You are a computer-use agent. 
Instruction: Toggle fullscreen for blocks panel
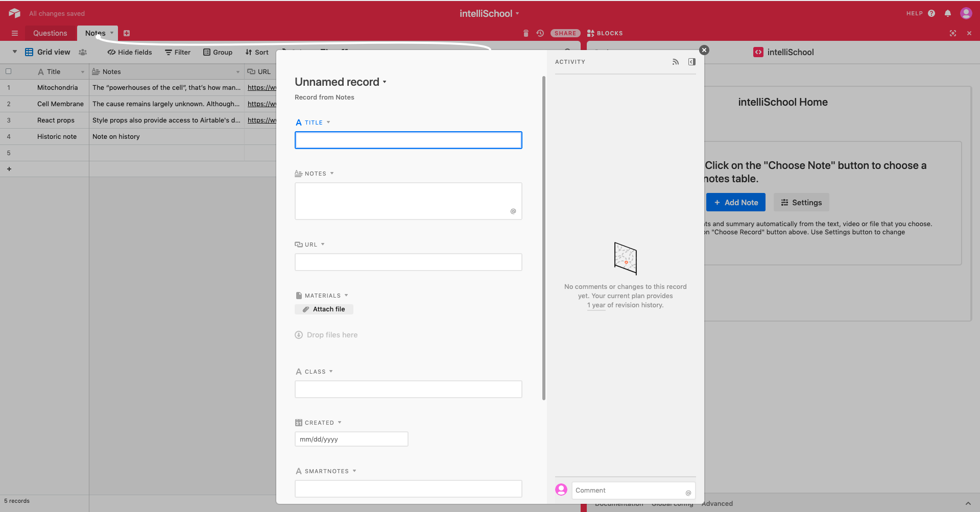point(953,33)
